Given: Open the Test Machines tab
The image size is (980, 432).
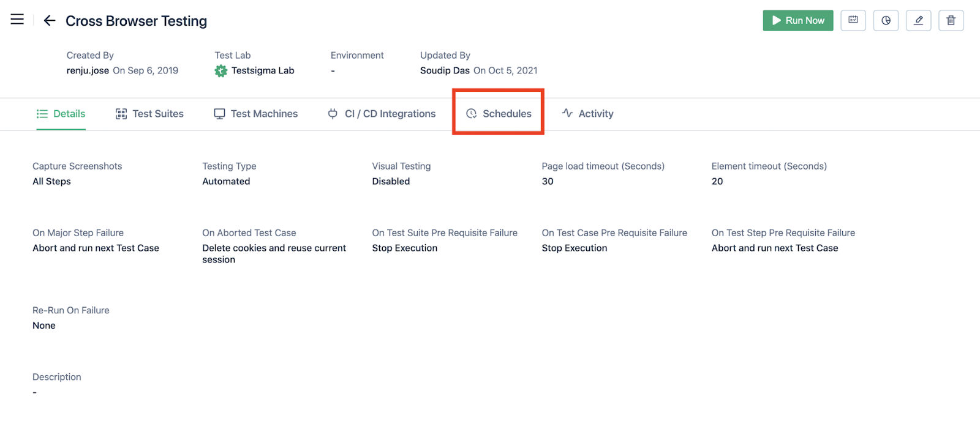Looking at the screenshot, I should pos(255,114).
